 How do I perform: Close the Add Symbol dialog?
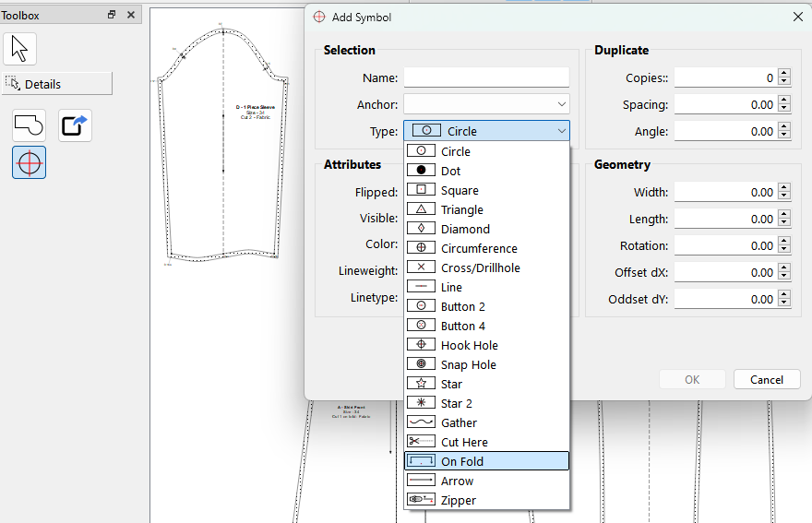point(797,17)
